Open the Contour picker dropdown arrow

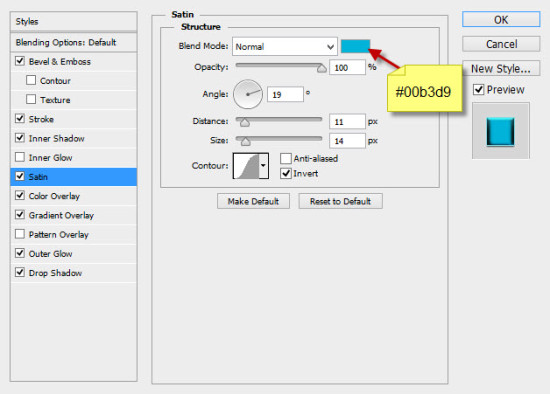(x=263, y=166)
